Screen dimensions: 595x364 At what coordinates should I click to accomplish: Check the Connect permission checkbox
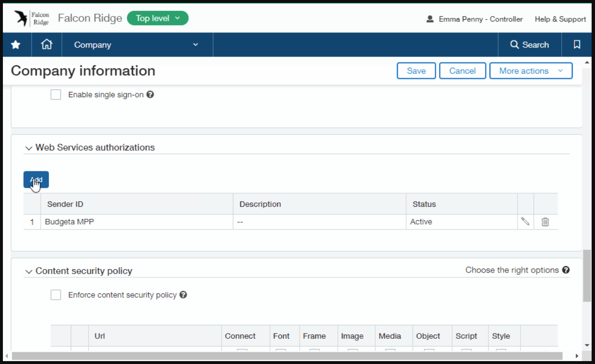pos(242,349)
